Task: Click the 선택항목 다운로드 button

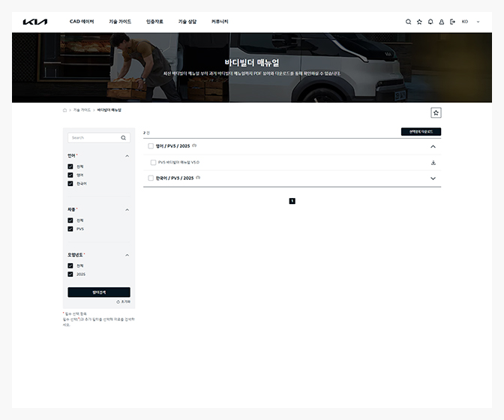Action: 421,132
